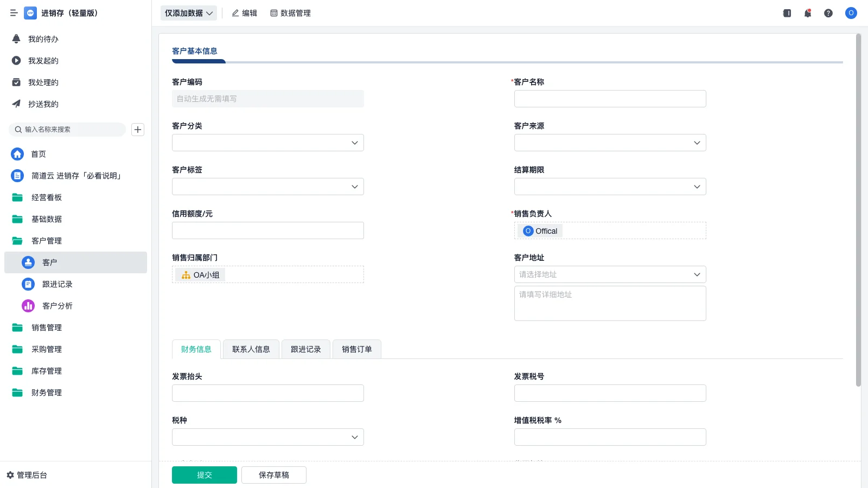
Task: Click the 进销存 app logo icon
Action: [30, 13]
